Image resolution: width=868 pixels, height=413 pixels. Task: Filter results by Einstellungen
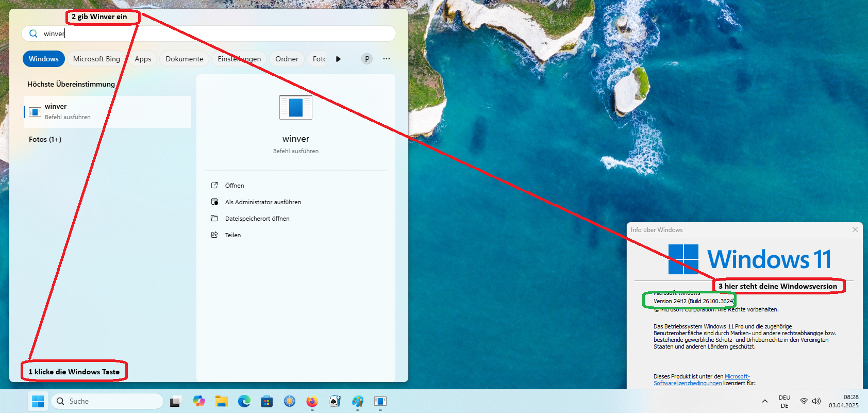pyautogui.click(x=239, y=59)
